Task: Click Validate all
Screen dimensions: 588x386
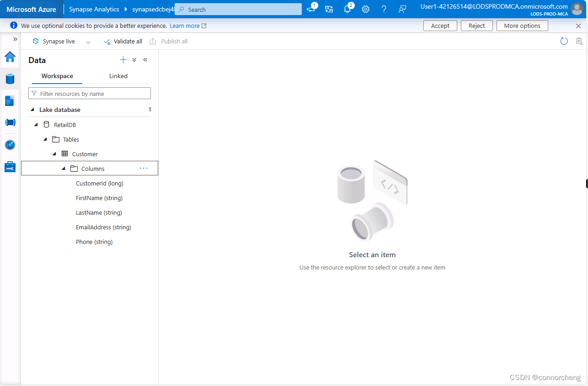Action: [123, 41]
